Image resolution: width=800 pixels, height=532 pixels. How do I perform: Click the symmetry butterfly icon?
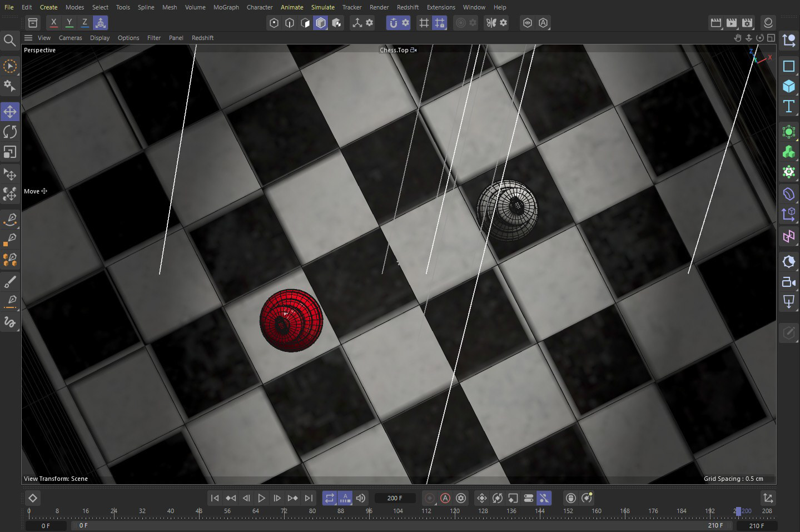pyautogui.click(x=491, y=23)
